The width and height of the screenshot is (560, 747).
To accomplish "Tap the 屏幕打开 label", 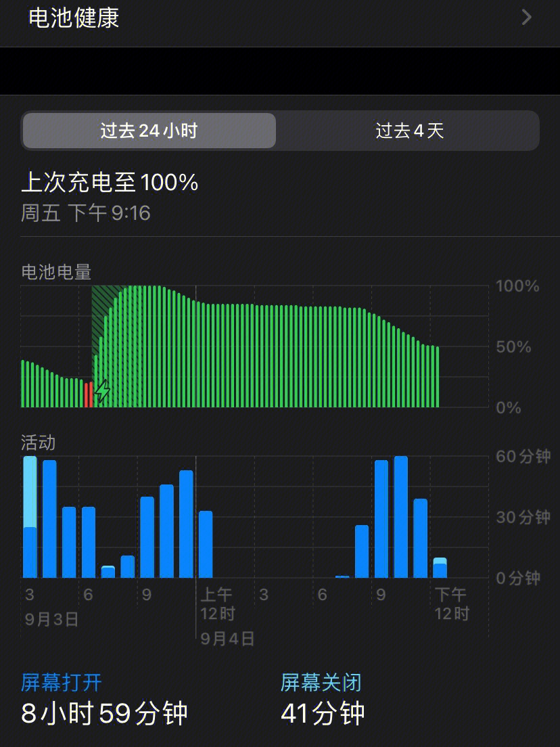I will point(62,682).
